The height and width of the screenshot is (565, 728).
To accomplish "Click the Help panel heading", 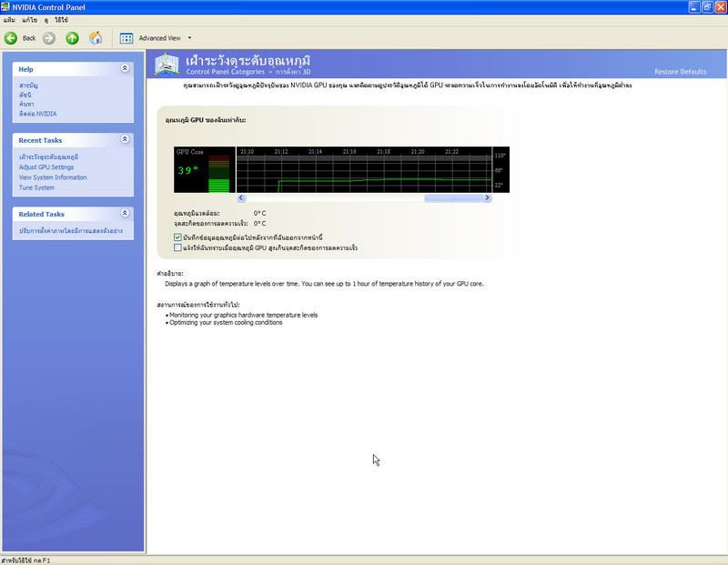I will click(25, 69).
